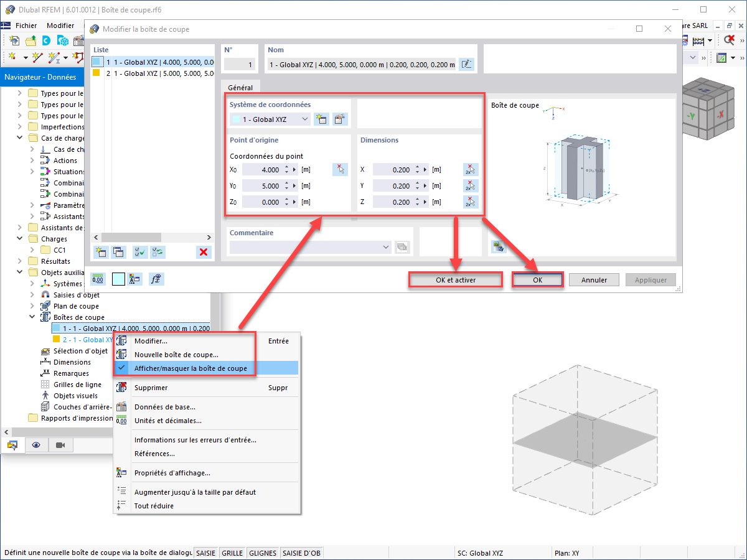Select list item 1 with blue swatch
Screen dimensions: 747x560
pyautogui.click(x=153, y=62)
